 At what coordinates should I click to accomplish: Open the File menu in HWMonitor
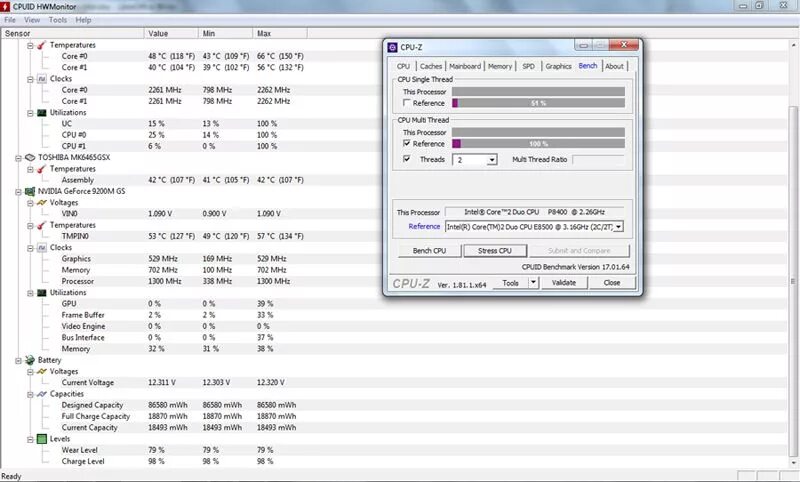pos(10,20)
